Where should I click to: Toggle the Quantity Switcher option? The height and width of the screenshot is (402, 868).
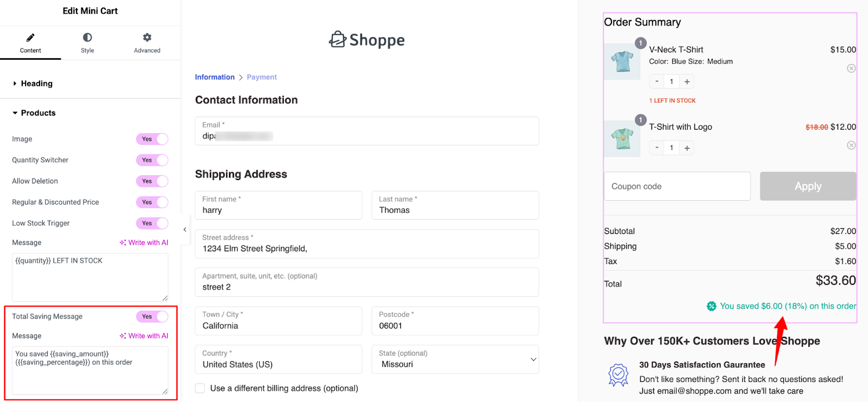coord(152,160)
